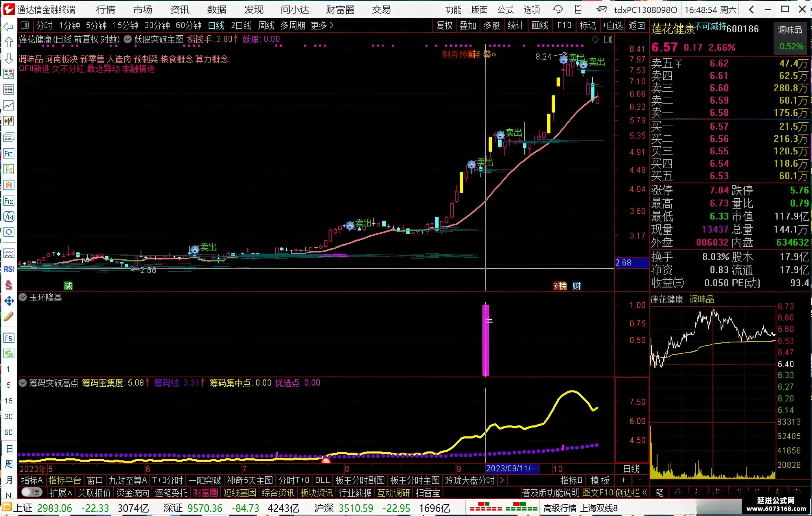Open the 交易 menu
The width and height of the screenshot is (812, 516).
pyautogui.click(x=381, y=10)
